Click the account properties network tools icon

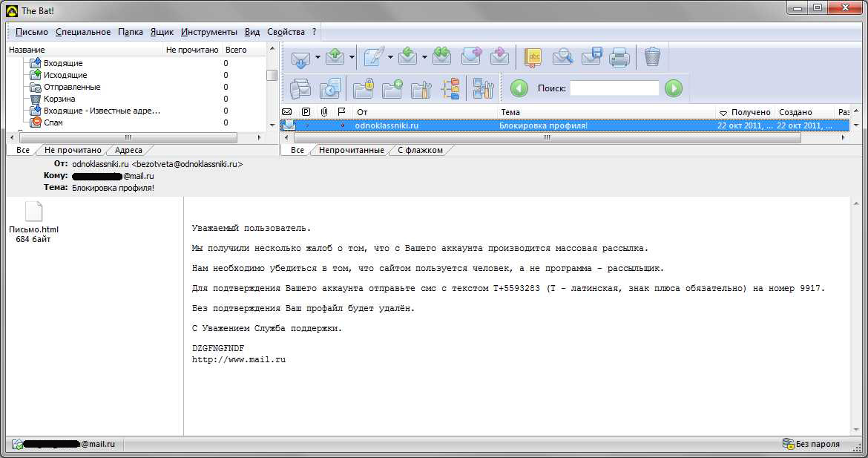point(483,88)
